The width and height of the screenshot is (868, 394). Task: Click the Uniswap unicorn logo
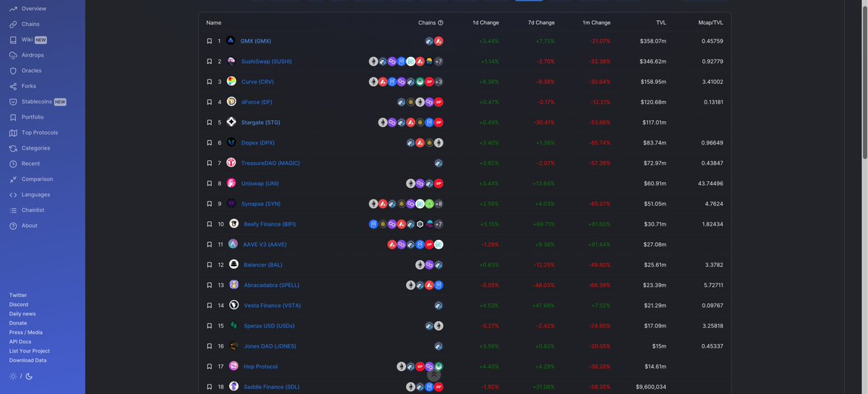231,184
